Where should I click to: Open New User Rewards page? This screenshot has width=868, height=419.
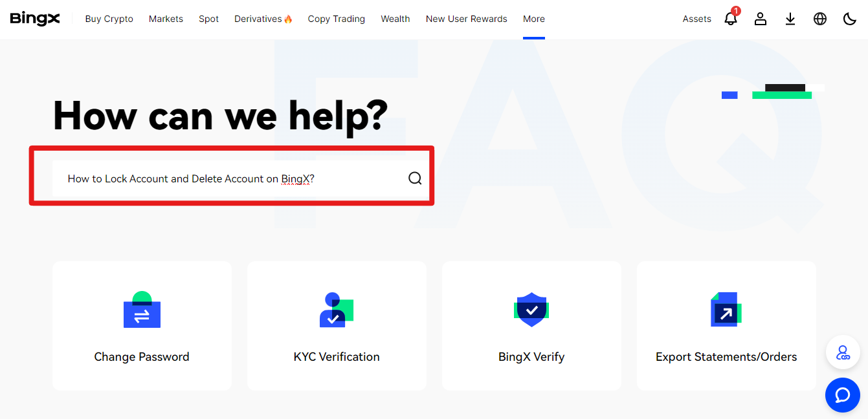tap(467, 19)
